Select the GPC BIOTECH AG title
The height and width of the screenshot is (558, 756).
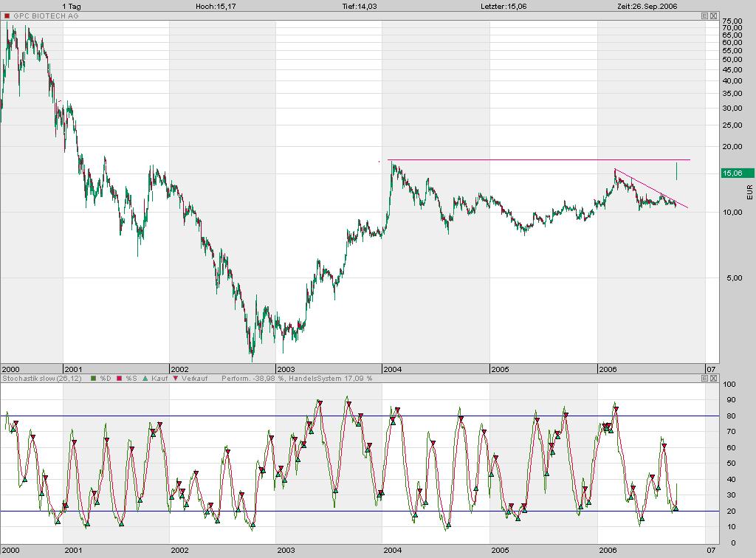pos(46,16)
